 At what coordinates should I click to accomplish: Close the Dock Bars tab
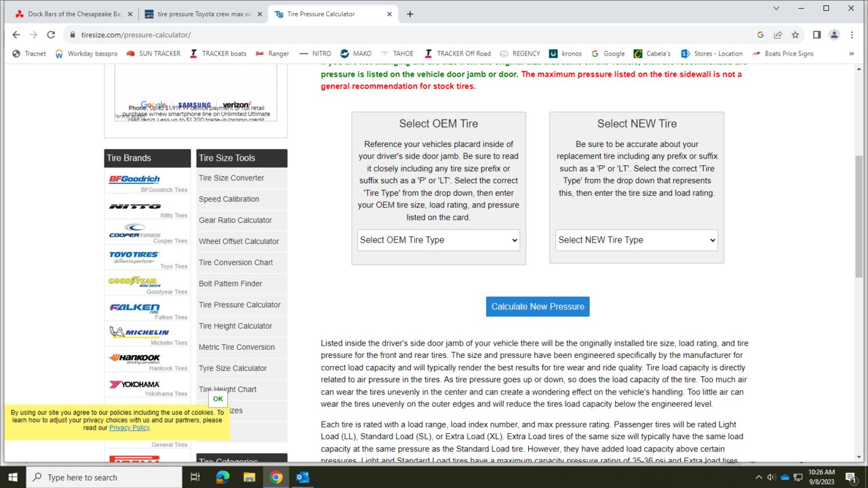point(130,14)
